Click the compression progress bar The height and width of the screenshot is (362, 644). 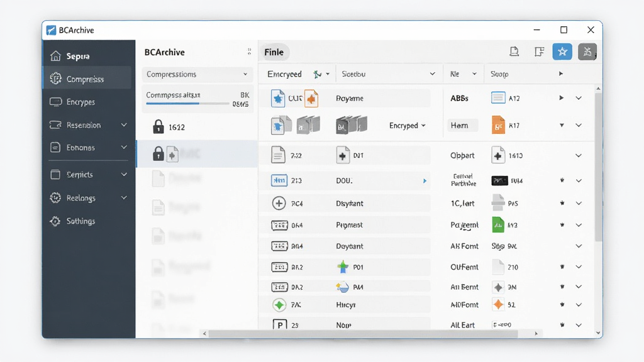pyautogui.click(x=187, y=104)
